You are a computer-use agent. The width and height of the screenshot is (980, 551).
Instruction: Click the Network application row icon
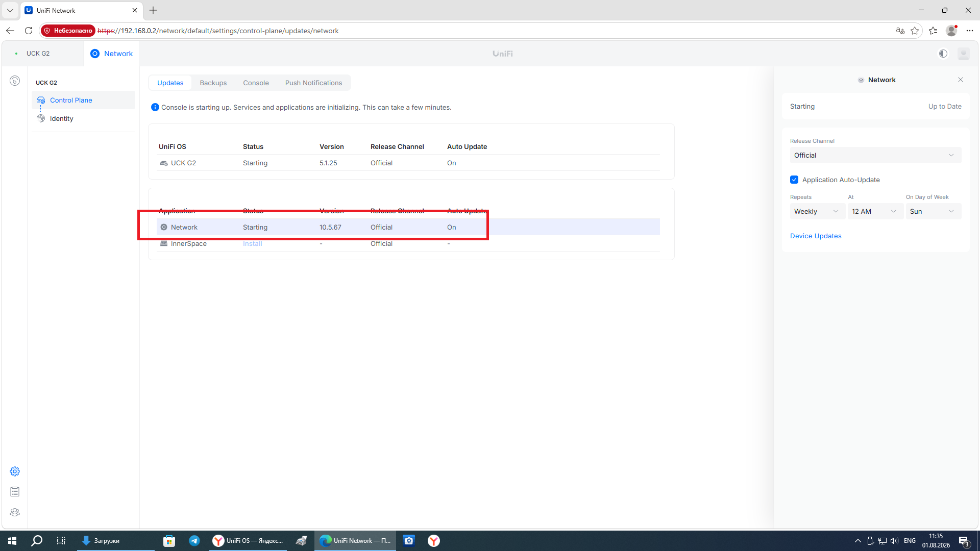tap(164, 228)
